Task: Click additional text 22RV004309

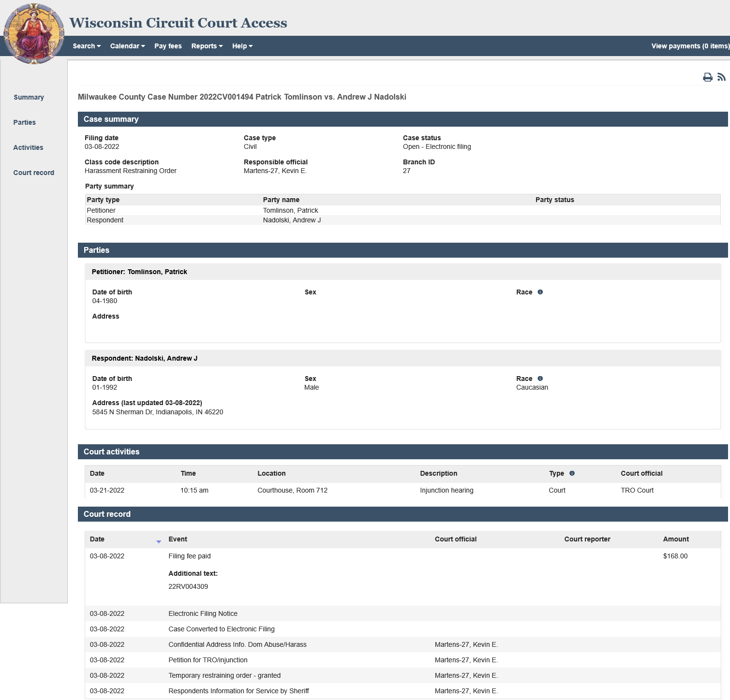Action: (188, 586)
